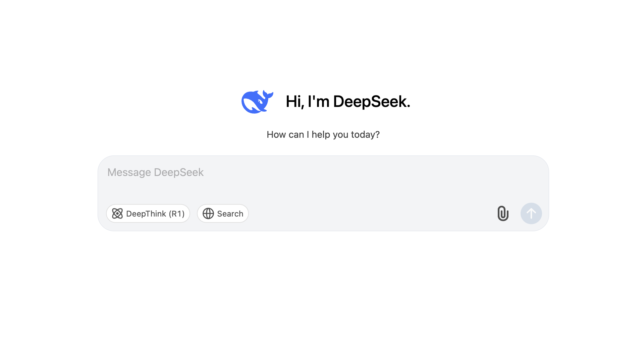644x362 pixels.
Task: Focus the 'Message DeepSeek' input field
Action: (x=235, y=172)
